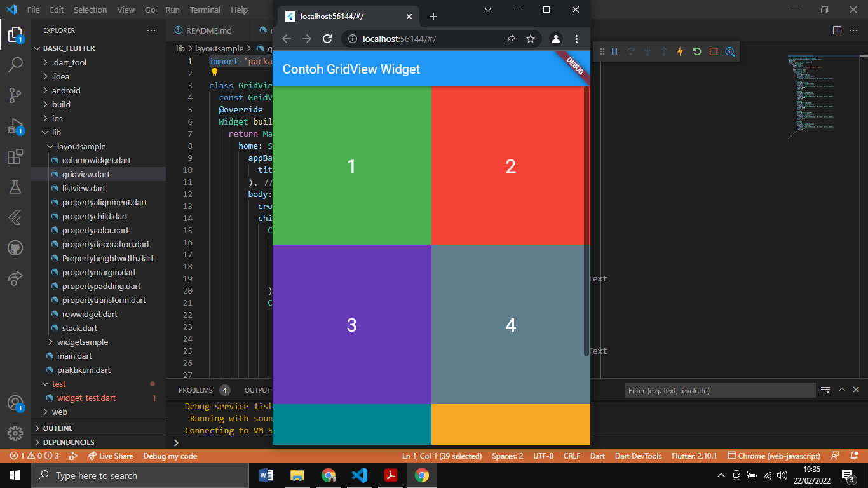Switch to the OUTPUT tab

[257, 390]
